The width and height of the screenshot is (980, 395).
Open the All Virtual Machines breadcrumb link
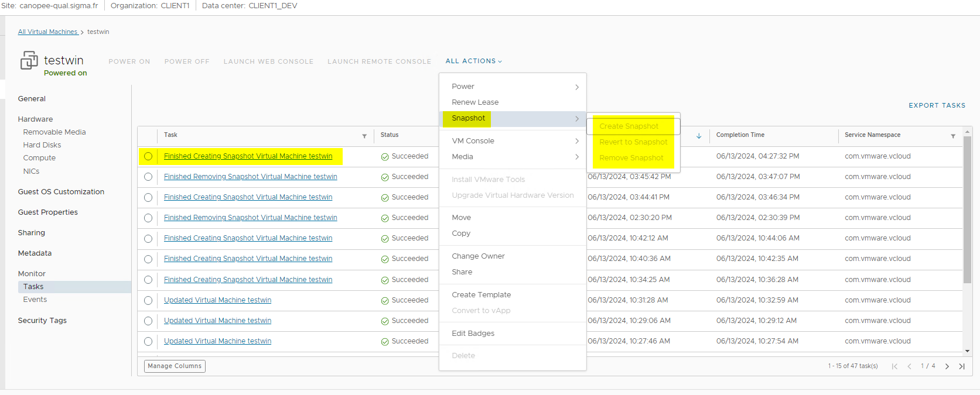(x=47, y=32)
